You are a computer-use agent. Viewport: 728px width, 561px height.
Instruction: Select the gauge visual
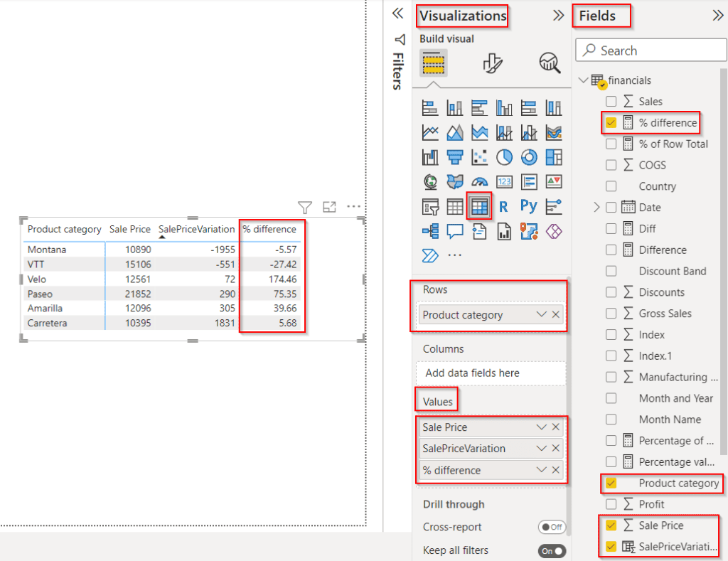[480, 181]
